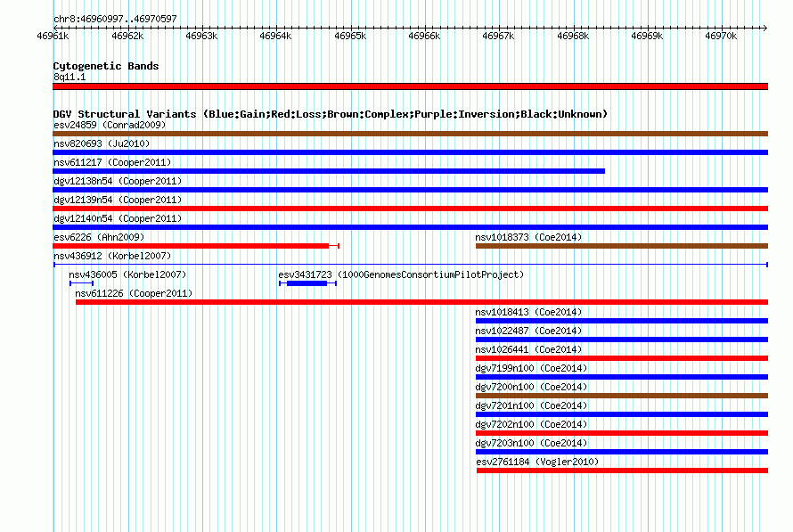Click the red 8q11.1 cytogenetic band bar

(410, 86)
